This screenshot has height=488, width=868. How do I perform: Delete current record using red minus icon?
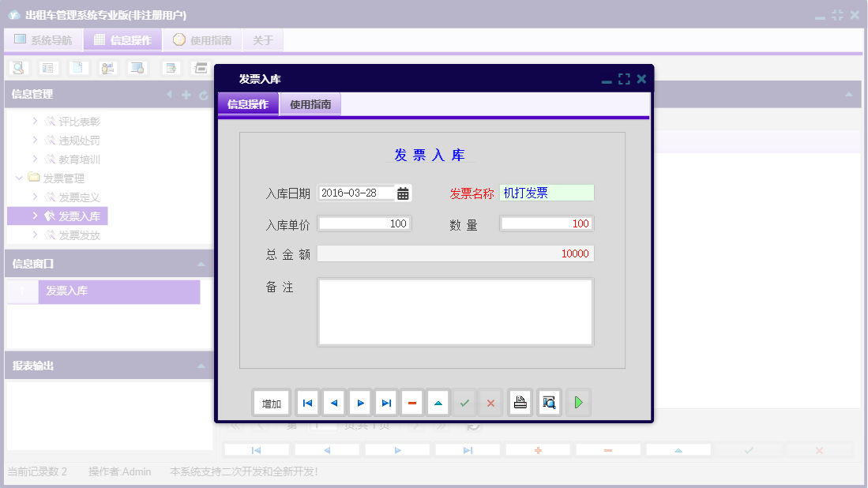411,402
